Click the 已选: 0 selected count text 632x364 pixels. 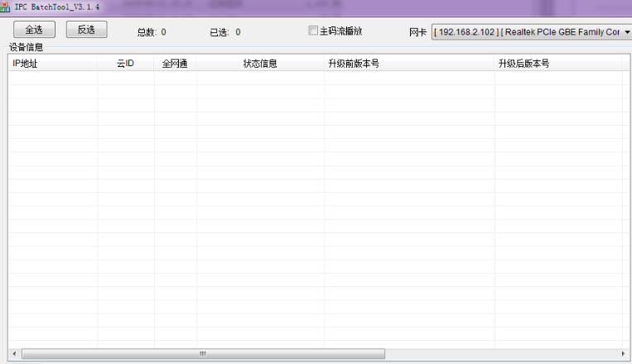point(225,32)
